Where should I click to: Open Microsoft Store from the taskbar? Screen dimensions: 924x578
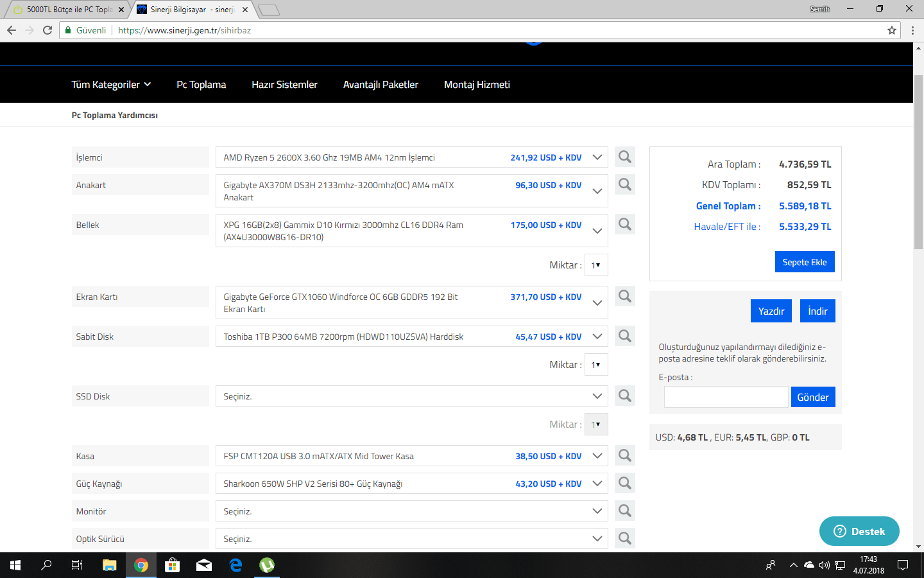tap(172, 565)
